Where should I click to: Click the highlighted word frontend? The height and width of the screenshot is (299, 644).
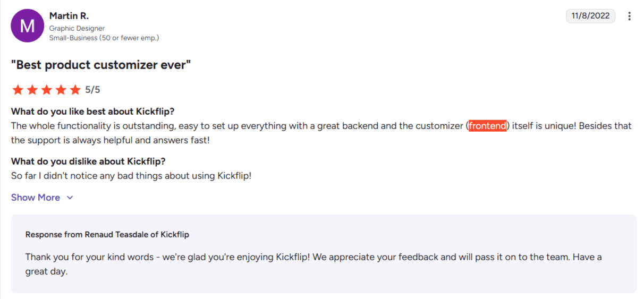487,126
